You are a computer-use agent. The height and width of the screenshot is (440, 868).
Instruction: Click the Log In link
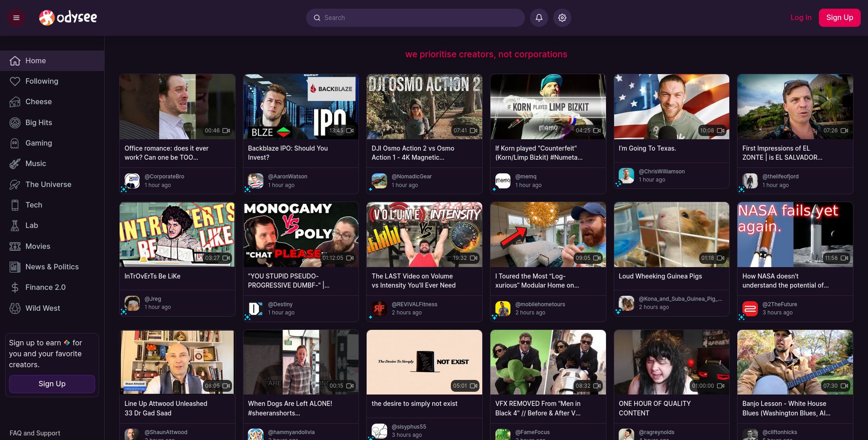[x=801, y=17]
